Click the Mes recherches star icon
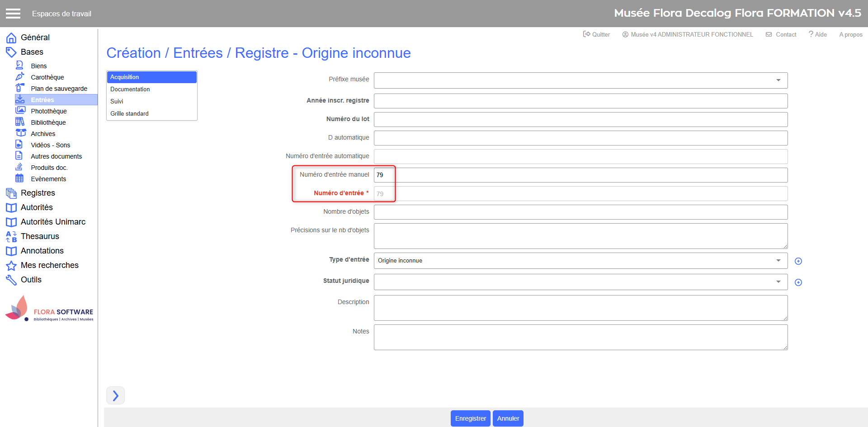This screenshot has height=427, width=868. [11, 266]
